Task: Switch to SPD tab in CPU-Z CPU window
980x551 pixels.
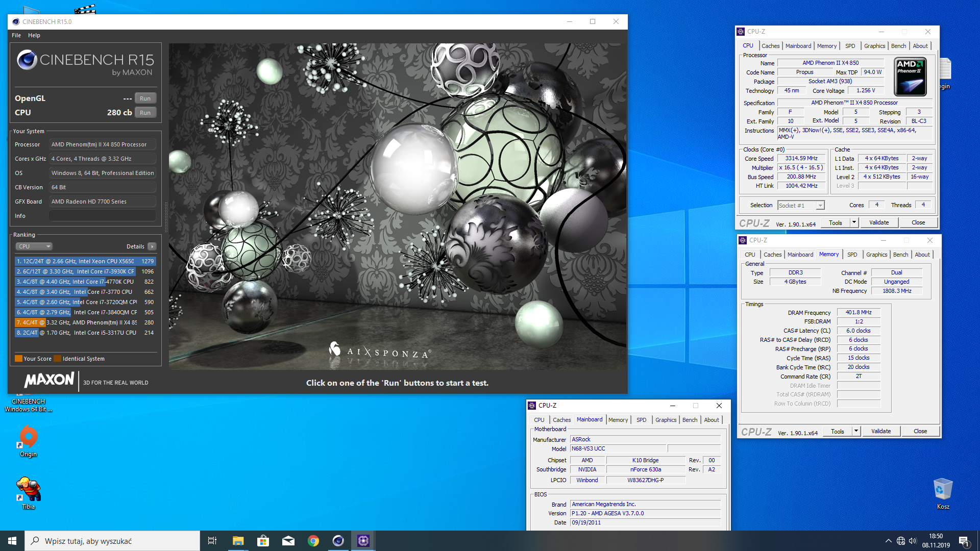Action: coord(850,46)
